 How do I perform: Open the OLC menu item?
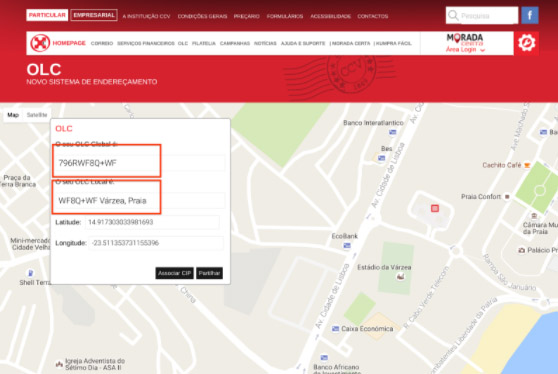coord(183,43)
